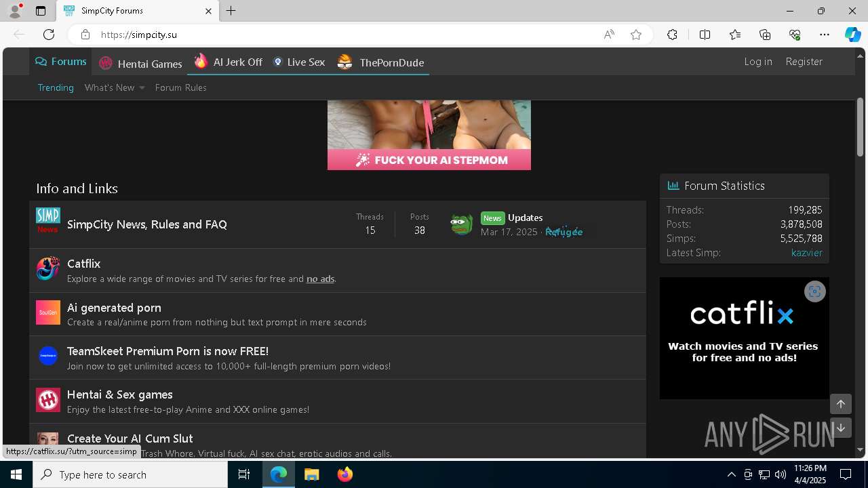Screen dimensions: 868x488
Task: Open the Catflix forum link
Action: 83,264
